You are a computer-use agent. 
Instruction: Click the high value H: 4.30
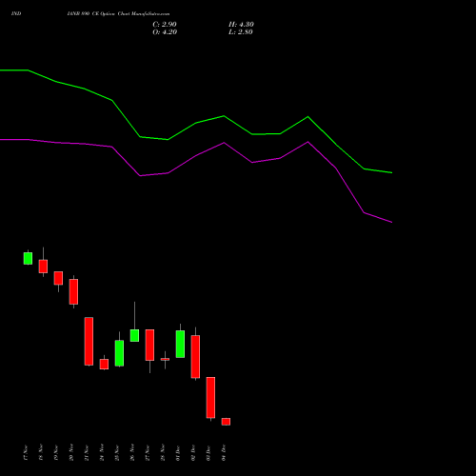(x=241, y=25)
